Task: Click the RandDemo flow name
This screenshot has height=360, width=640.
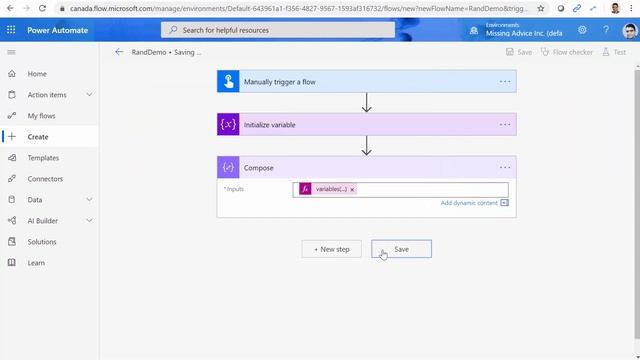Action: tap(149, 52)
